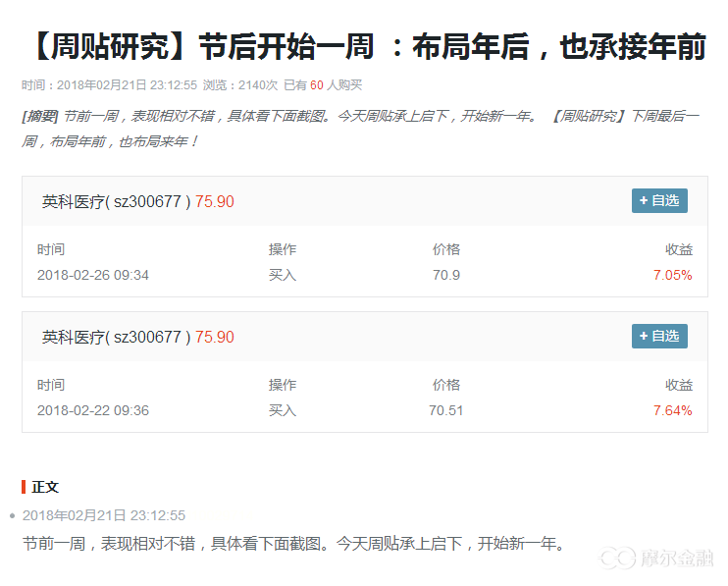Add the 70.9 purchase stock to 自选
728x586 pixels.
(x=659, y=200)
